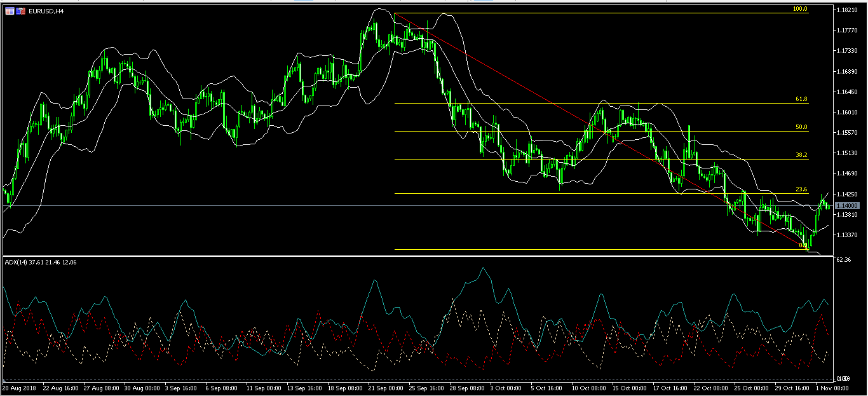Click the 1.13810 price scale value
The height and width of the screenshot is (396, 868).
pos(848,214)
